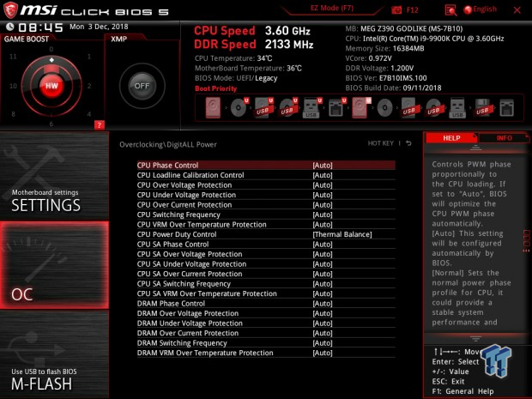Select CPU SA Under Voltage Protection row
Image resolution: width=532 pixels, height=399 pixels.
click(266, 264)
